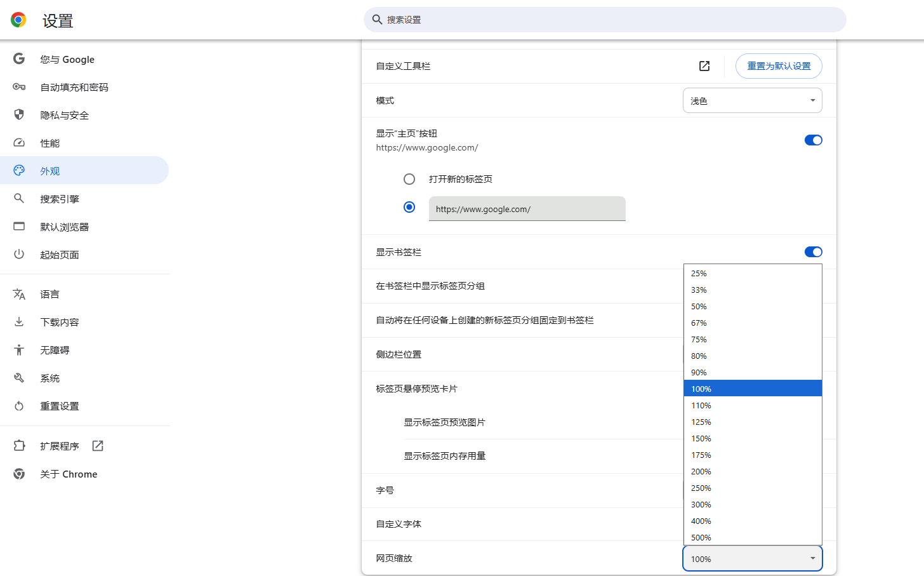Open 隐私与安全 settings section
This screenshot has width=924, height=576.
pyautogui.click(x=84, y=115)
